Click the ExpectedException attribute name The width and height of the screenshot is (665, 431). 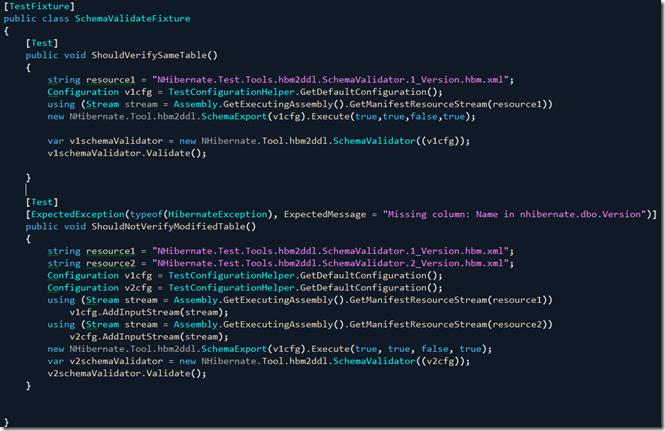[x=78, y=214]
